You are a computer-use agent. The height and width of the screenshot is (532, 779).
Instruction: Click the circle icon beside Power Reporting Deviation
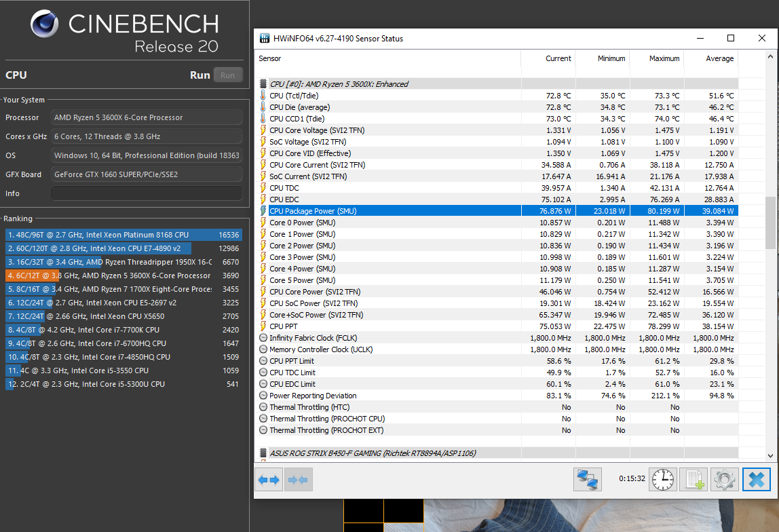click(x=263, y=396)
